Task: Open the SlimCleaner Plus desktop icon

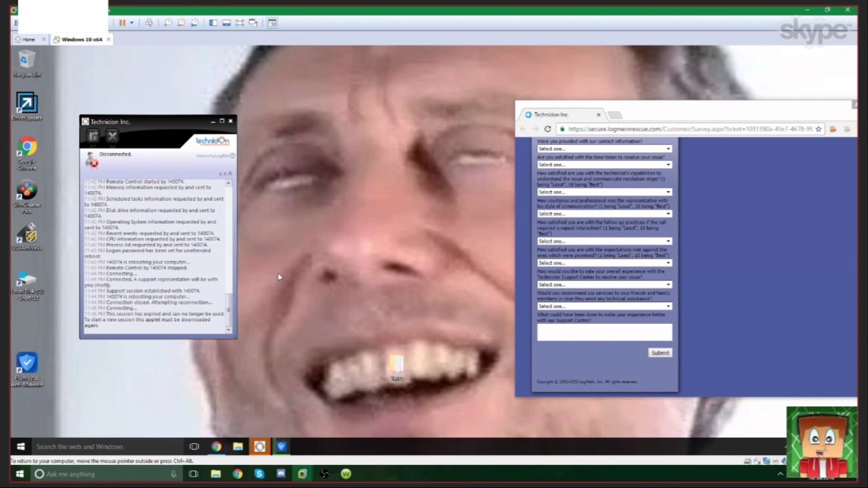Action: point(26,199)
